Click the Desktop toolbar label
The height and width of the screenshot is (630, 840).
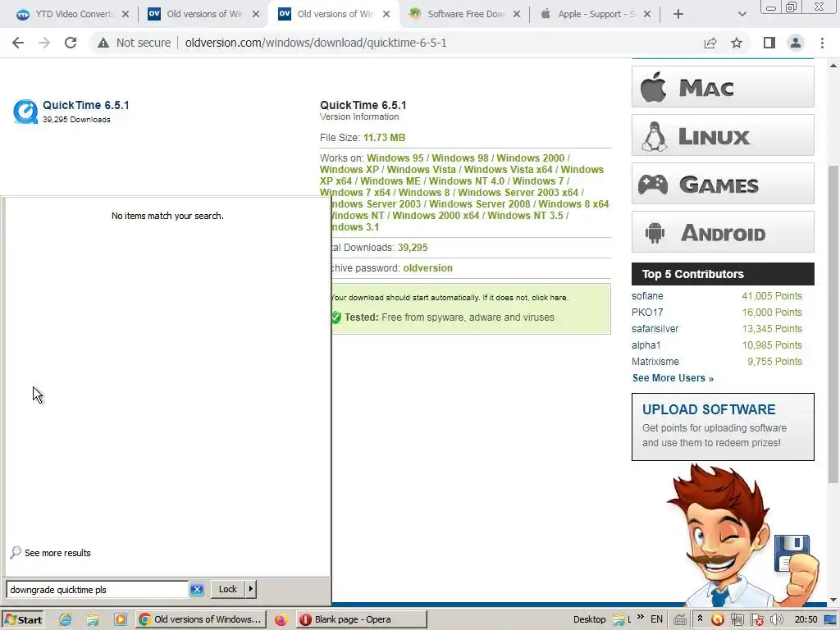[589, 620]
